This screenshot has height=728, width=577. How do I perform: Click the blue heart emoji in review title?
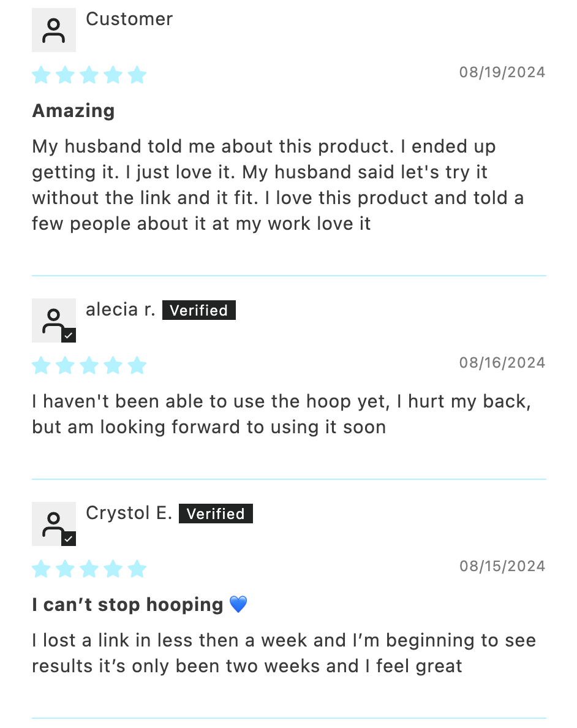(x=238, y=605)
